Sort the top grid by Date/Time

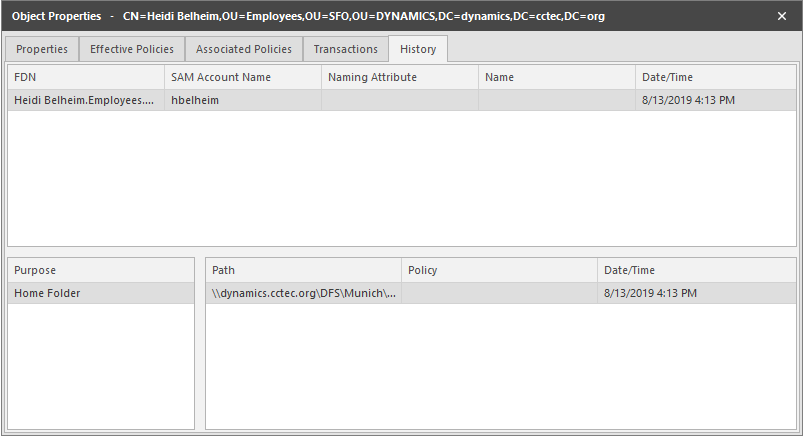pyautogui.click(x=715, y=77)
